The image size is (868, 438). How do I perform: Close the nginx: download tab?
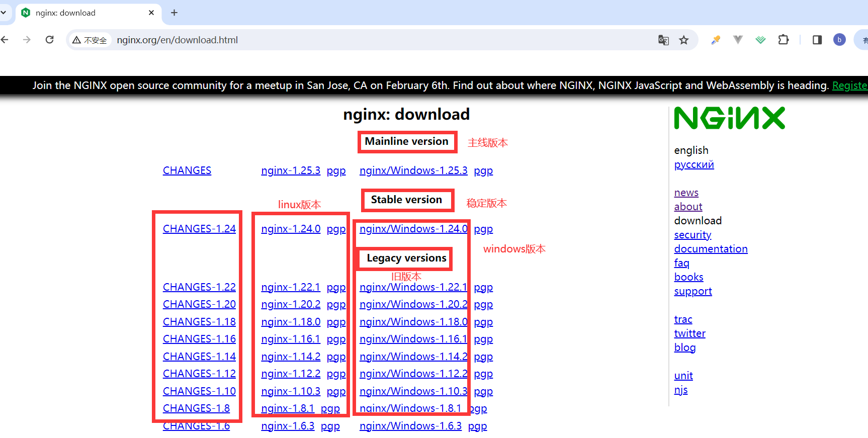pos(151,13)
